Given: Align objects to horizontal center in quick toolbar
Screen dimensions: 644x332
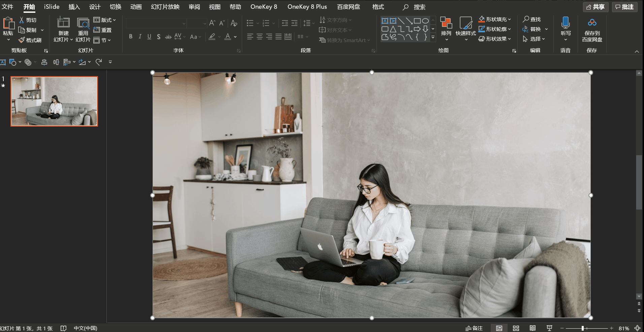Looking at the screenshot, I should (x=44, y=62).
